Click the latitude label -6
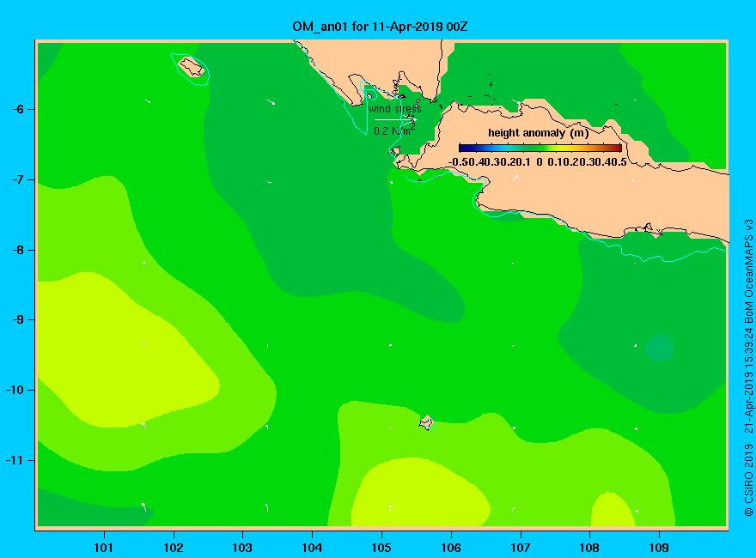This screenshot has width=756, height=558. [x=17, y=109]
